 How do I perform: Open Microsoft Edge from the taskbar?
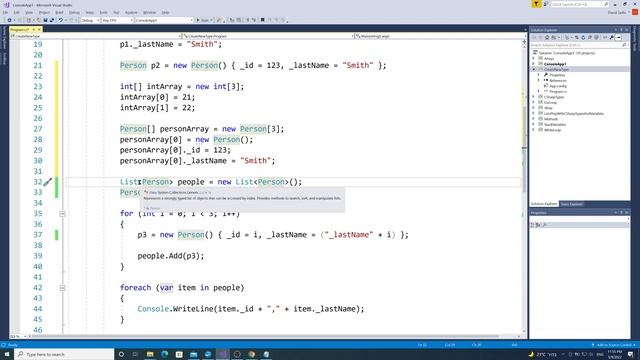point(164,354)
